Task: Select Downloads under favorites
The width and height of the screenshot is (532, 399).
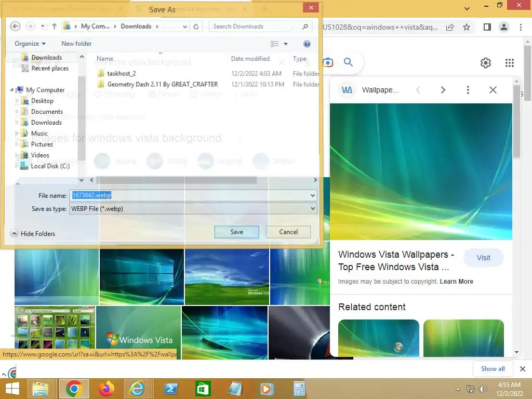Action: click(46, 57)
